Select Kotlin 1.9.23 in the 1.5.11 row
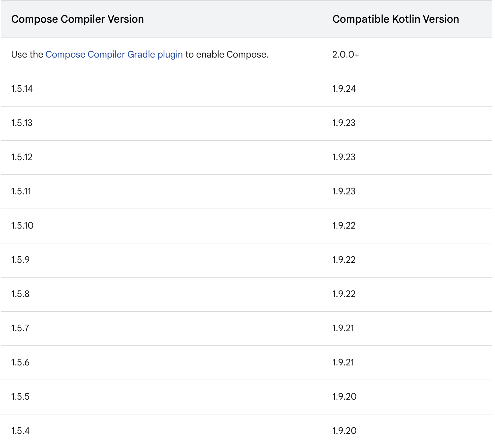Image resolution: width=495 pixels, height=448 pixels. coord(344,191)
